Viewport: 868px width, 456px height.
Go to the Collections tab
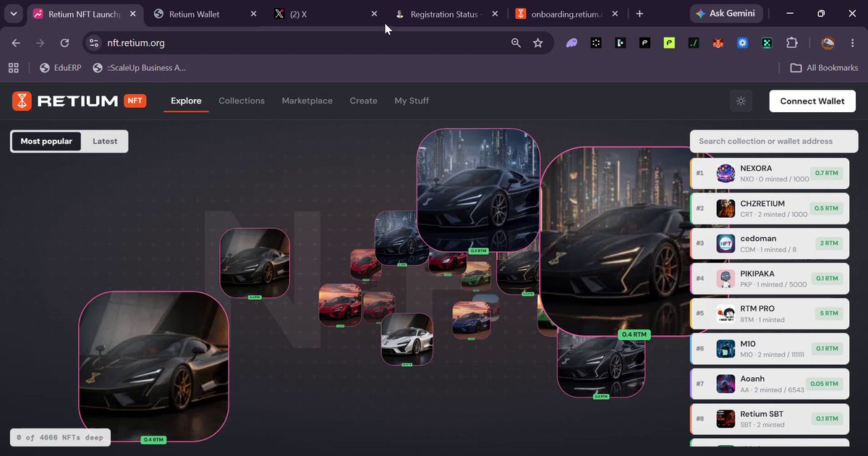click(242, 101)
